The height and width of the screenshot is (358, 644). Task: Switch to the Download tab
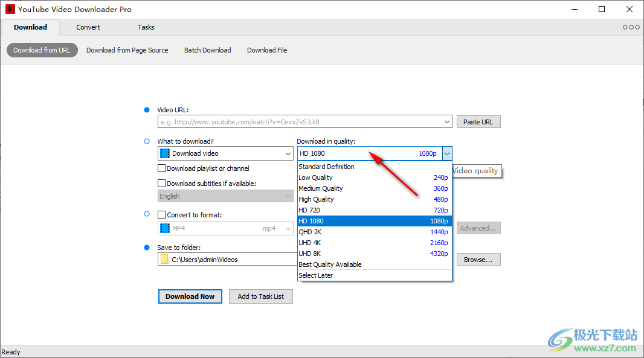tap(30, 27)
